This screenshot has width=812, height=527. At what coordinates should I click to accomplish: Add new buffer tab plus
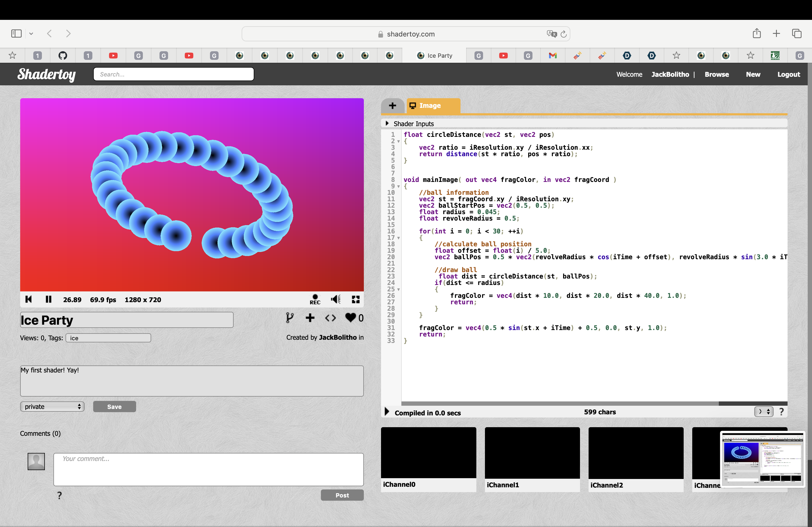tap(392, 106)
